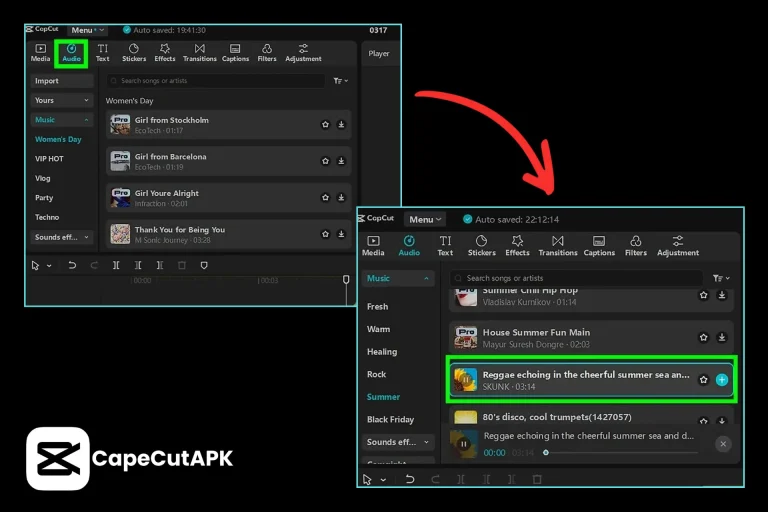Viewport: 768px width, 512px height.
Task: Click the search field in the upper-left window
Action: click(216, 80)
